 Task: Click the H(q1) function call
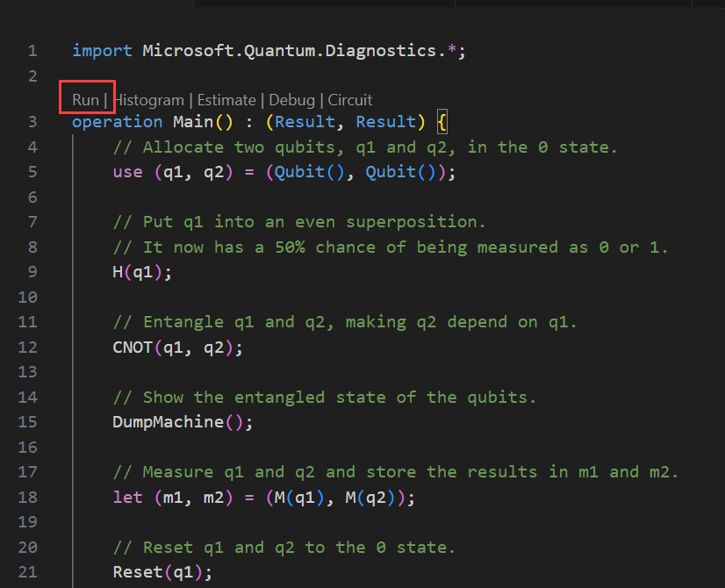136,271
